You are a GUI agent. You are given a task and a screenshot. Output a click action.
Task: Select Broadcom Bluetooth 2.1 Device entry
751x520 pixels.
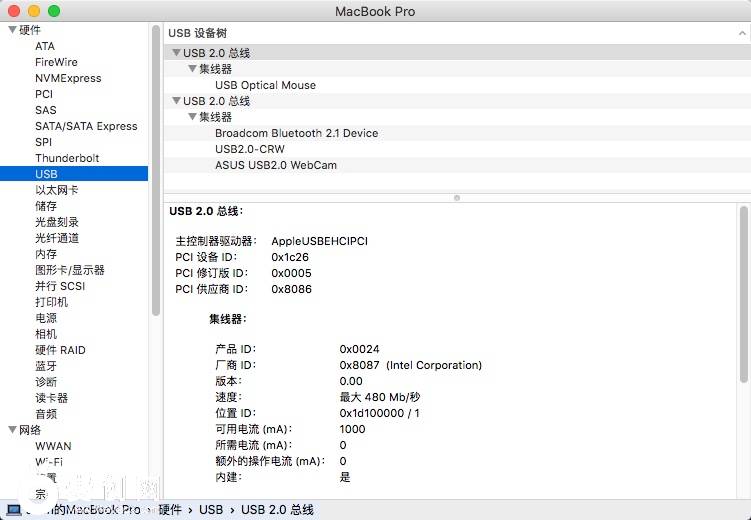[296, 133]
